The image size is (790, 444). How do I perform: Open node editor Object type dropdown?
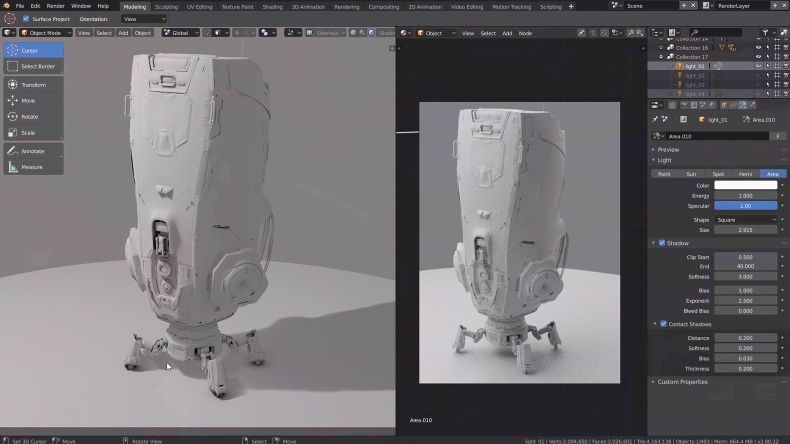pos(436,33)
